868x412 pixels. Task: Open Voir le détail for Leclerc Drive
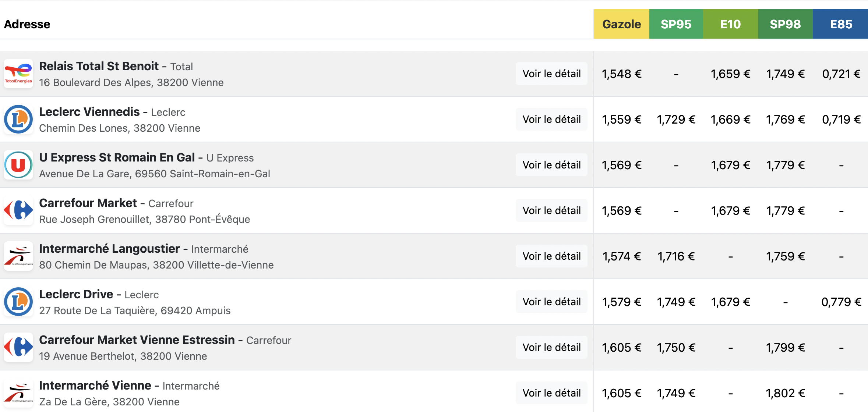pos(551,302)
